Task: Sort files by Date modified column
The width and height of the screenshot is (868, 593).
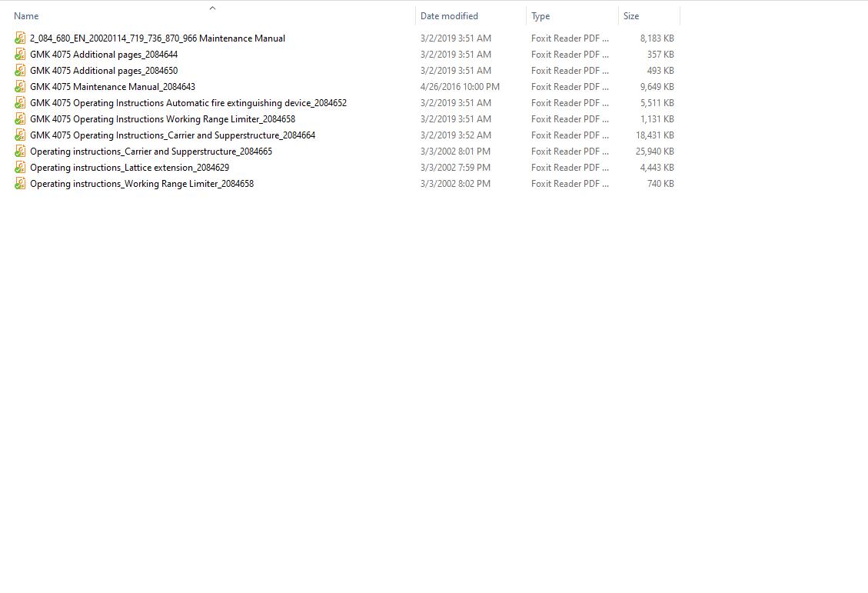Action: [449, 16]
